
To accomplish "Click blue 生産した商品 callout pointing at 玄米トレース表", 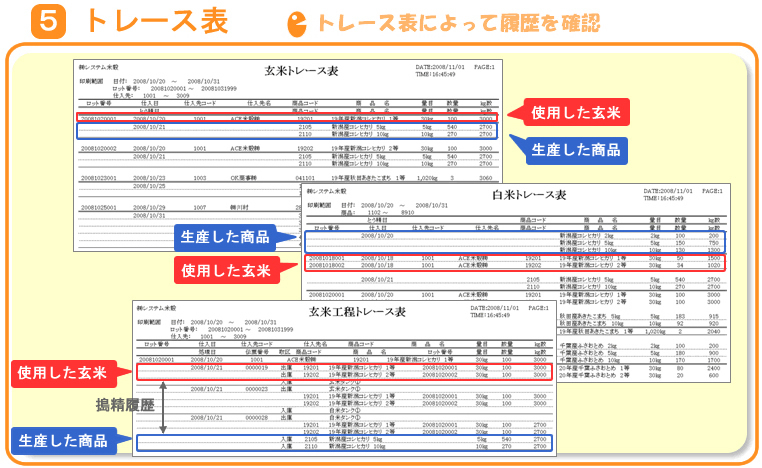I will (576, 150).
